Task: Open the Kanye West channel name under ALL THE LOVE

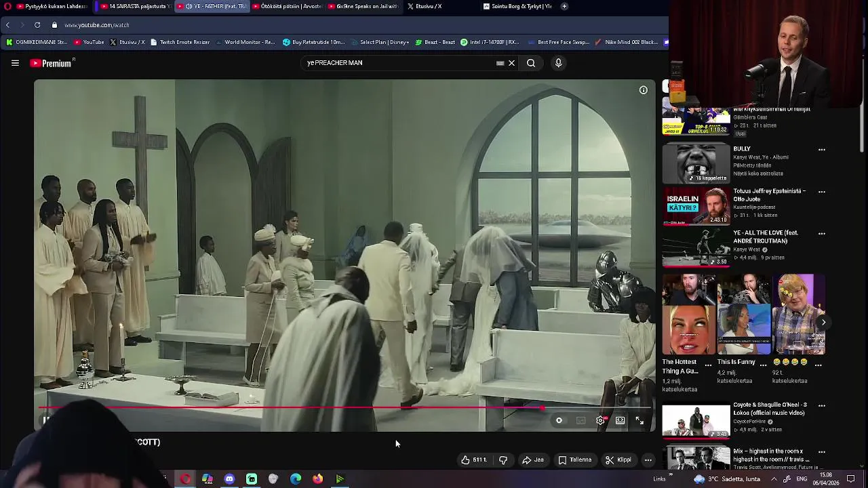Action: tap(747, 249)
